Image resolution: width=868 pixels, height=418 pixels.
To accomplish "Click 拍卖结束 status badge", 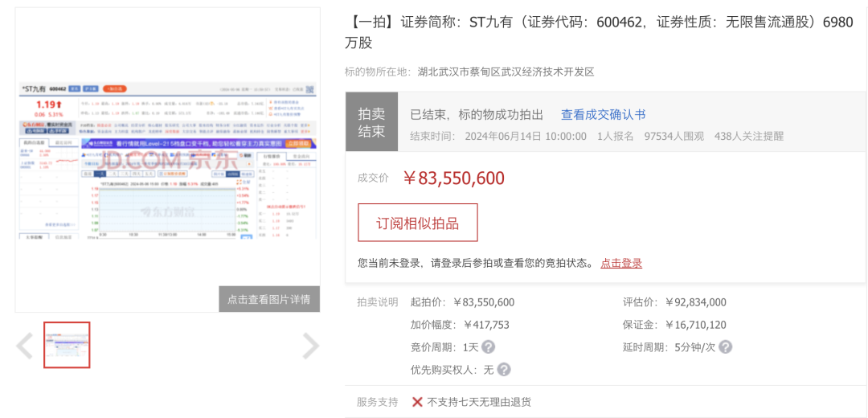I will [x=371, y=124].
